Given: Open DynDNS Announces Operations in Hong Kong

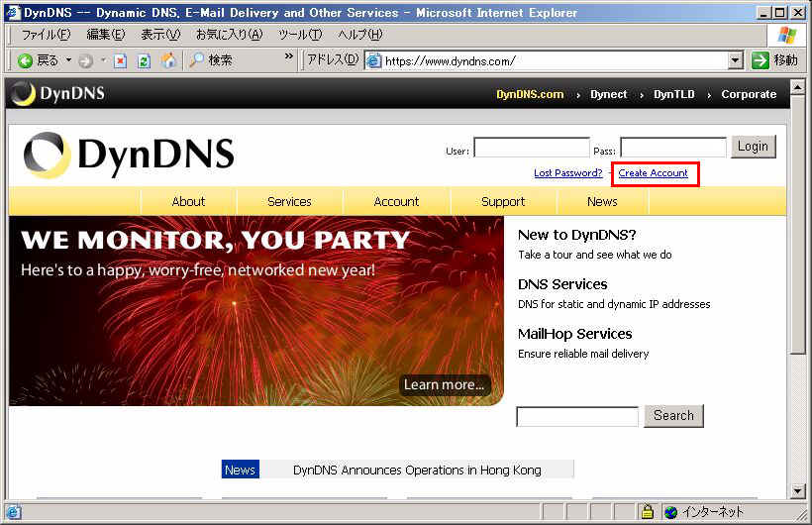Looking at the screenshot, I should 417,471.
